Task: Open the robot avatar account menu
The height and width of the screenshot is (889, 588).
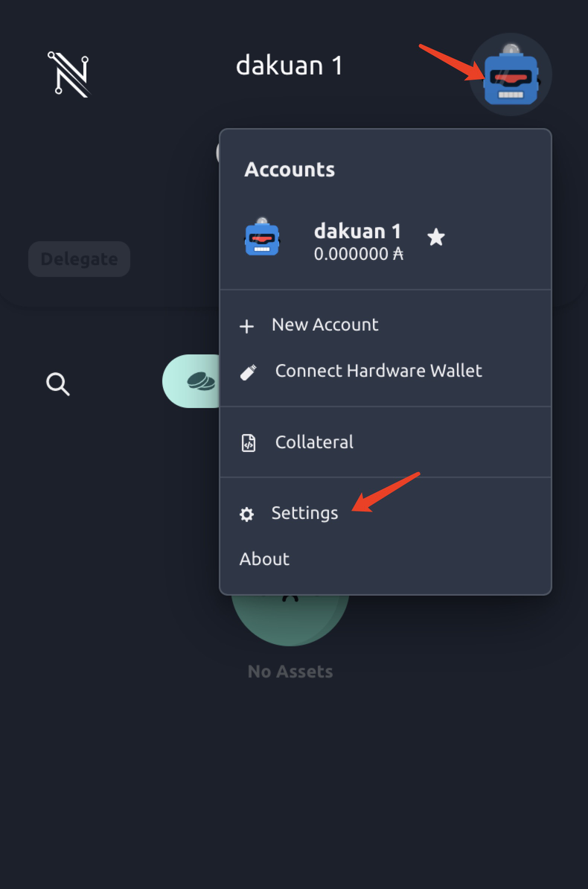Action: coord(510,74)
